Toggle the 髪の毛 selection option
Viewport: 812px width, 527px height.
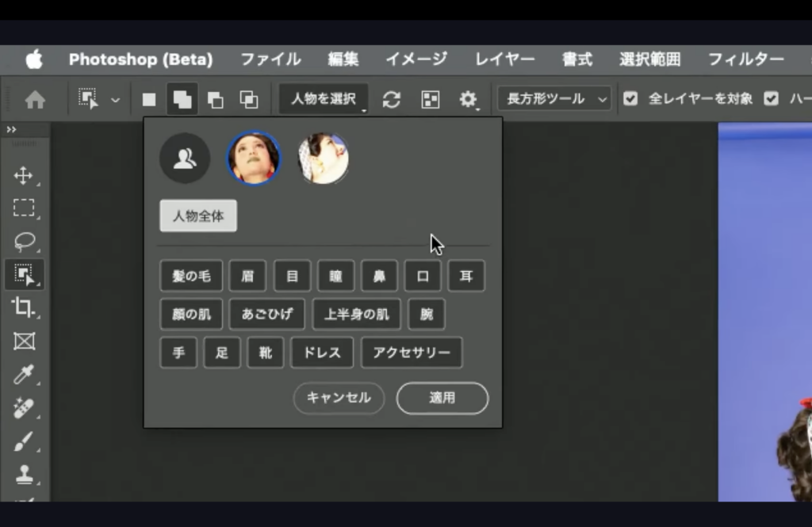click(191, 277)
